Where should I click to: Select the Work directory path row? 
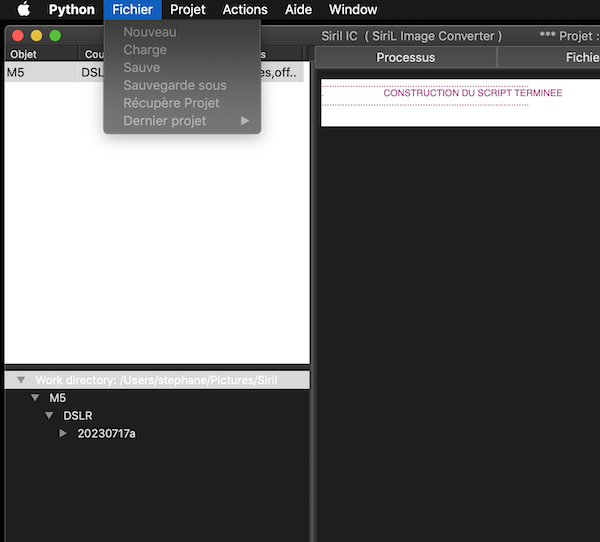[157, 380]
